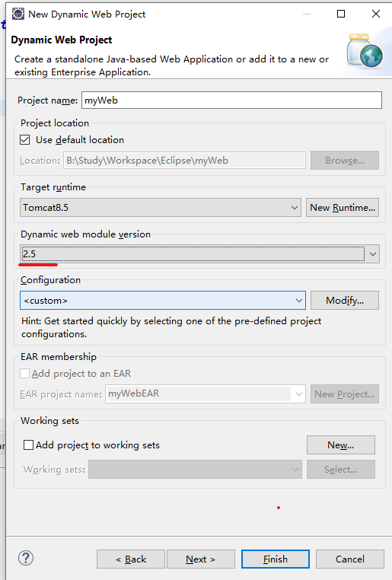Uncheck Use default location
Viewport: 392px width, 580px height.
pos(25,140)
